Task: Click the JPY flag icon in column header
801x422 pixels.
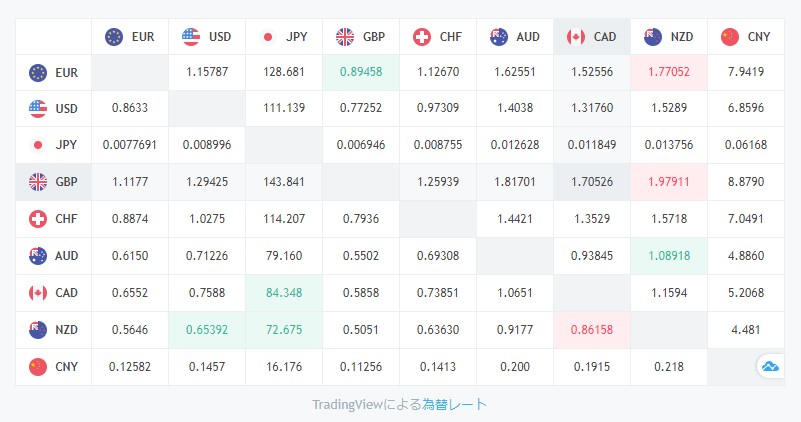Action: 267,37
